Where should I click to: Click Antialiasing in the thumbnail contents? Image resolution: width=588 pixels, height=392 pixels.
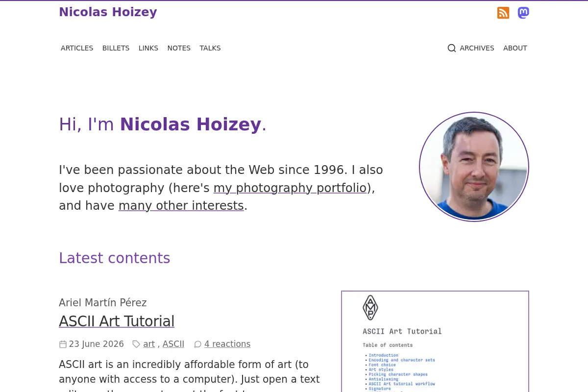[x=383, y=379]
